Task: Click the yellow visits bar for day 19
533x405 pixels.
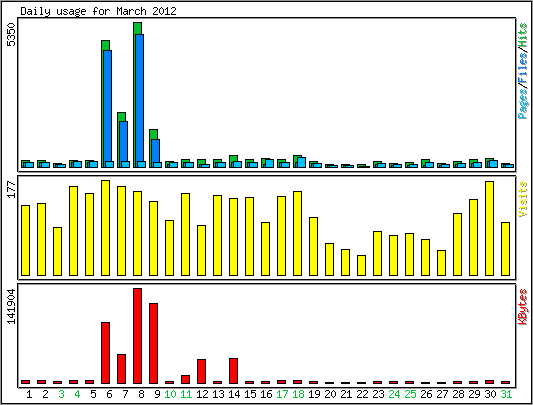Action: [313, 247]
